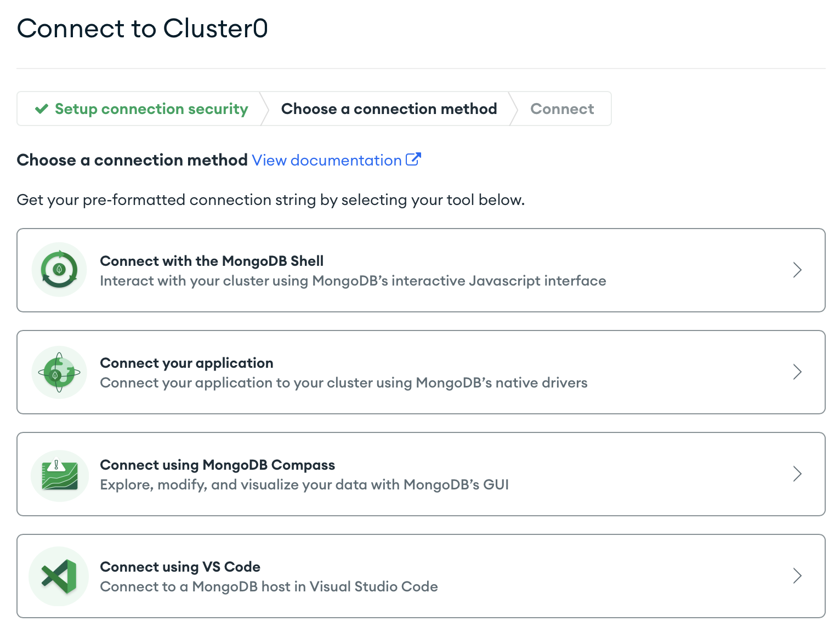Select the MongoDB Compass map icon
The width and height of the screenshot is (840, 627).
click(x=59, y=474)
